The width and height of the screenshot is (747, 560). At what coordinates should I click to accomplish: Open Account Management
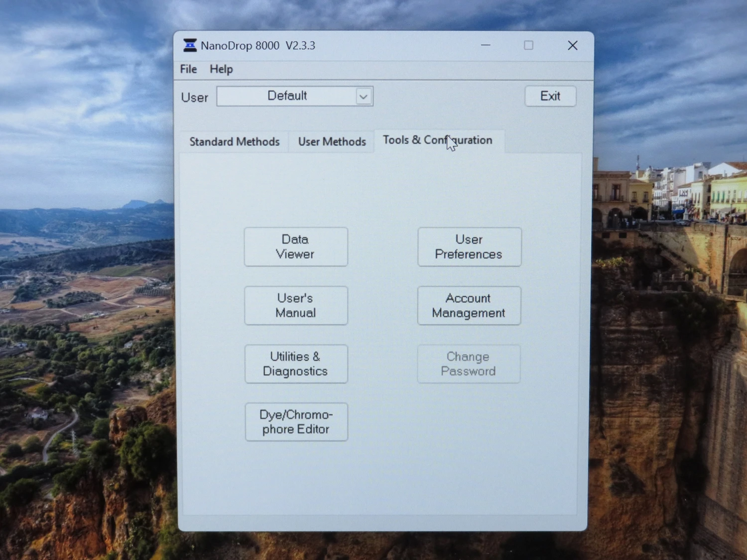pos(469,306)
